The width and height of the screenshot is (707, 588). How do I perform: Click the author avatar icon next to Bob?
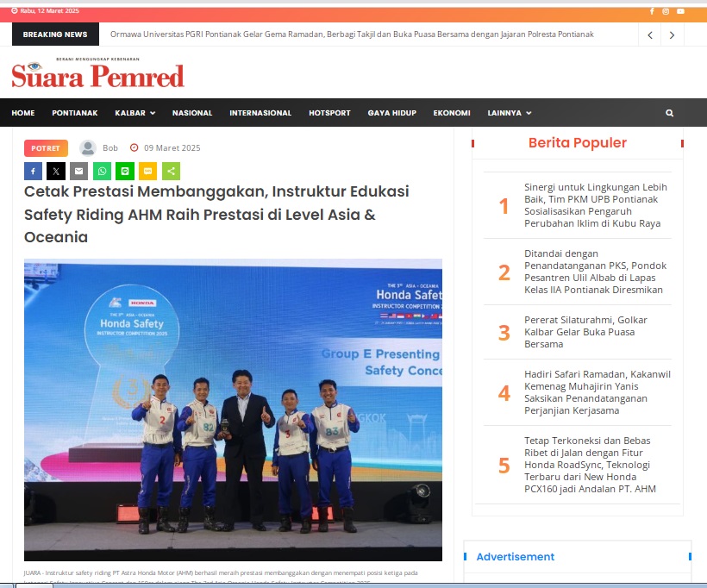pyautogui.click(x=88, y=148)
